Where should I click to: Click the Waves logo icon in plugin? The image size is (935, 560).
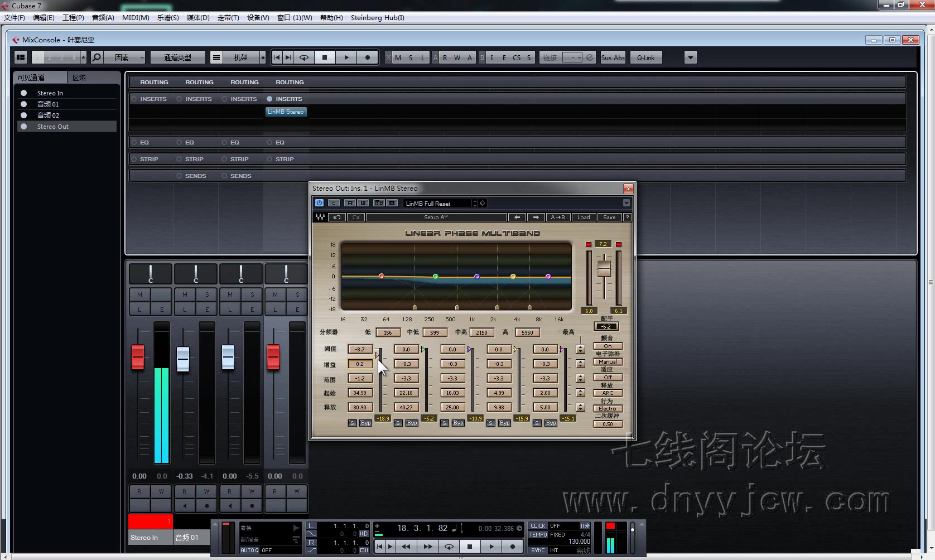pyautogui.click(x=320, y=217)
